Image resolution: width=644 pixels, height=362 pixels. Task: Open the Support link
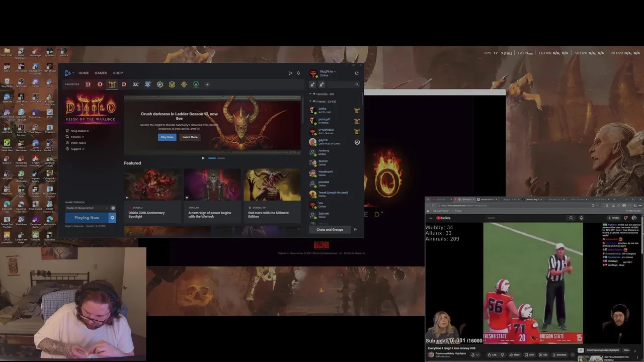pyautogui.click(x=75, y=149)
